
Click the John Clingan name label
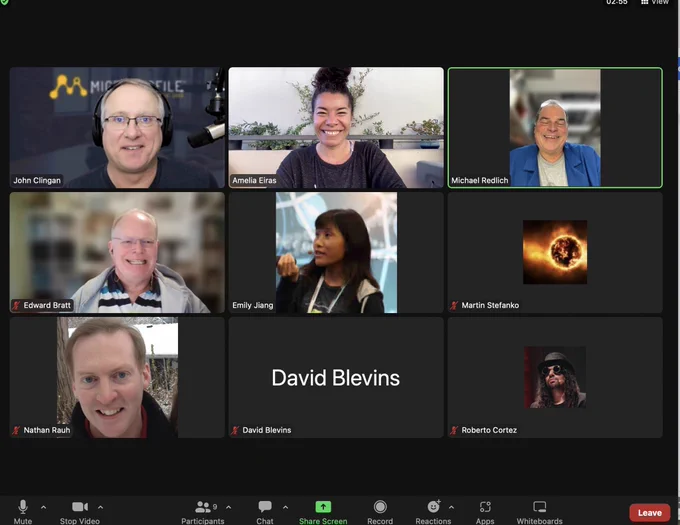[x=37, y=180]
